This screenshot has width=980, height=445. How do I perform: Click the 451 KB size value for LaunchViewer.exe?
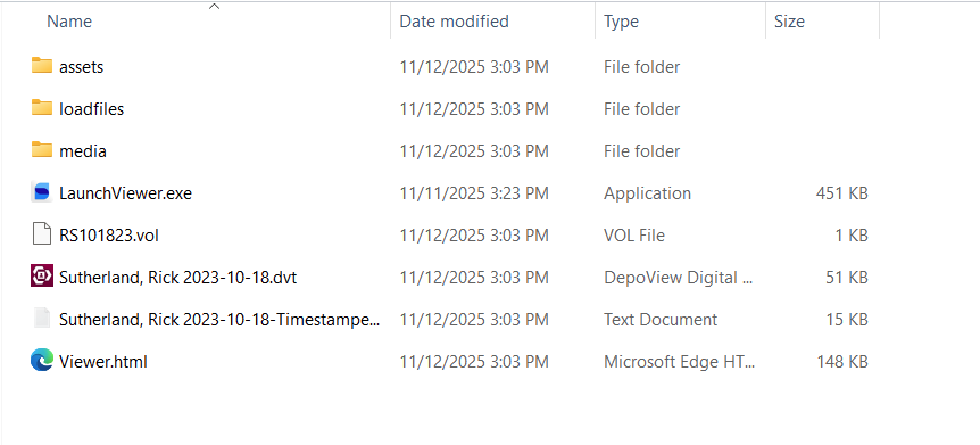pos(842,193)
